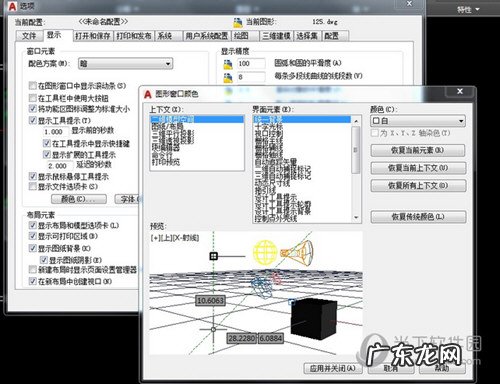The height and width of the screenshot is (384, 500).
Task: Click the extended tooltip delay field 2.000
Action: [x=60, y=166]
